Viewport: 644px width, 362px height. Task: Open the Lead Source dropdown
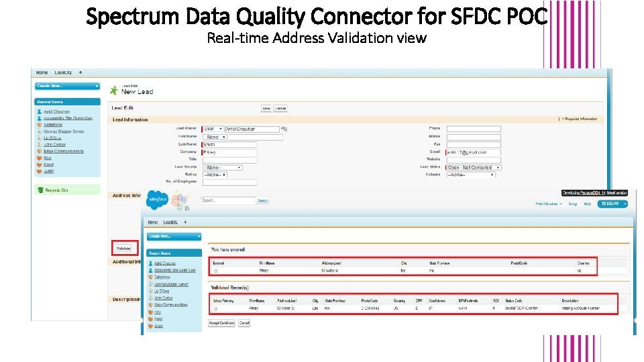coord(223,168)
